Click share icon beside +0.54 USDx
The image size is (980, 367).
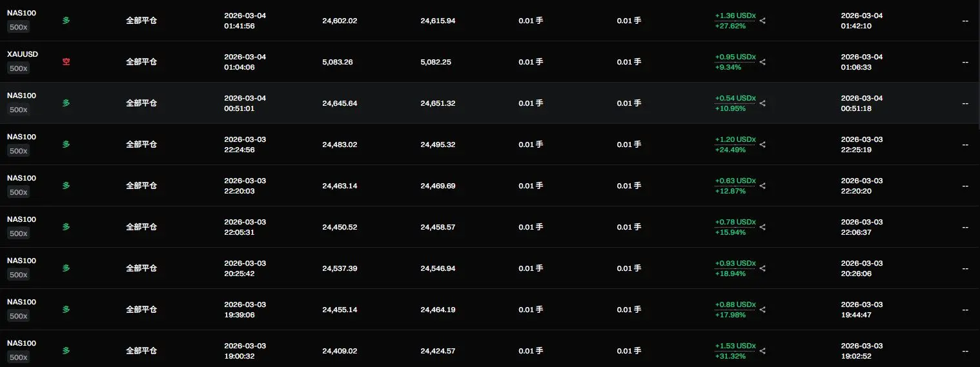coord(762,103)
